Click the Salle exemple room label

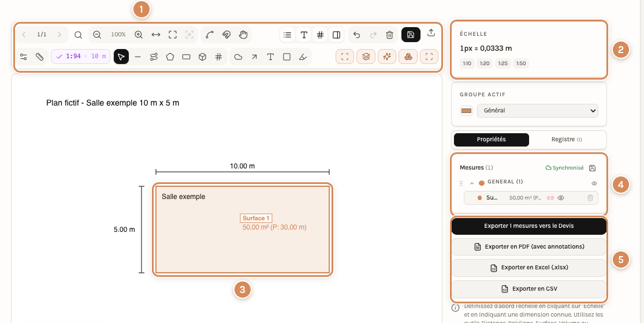183,197
